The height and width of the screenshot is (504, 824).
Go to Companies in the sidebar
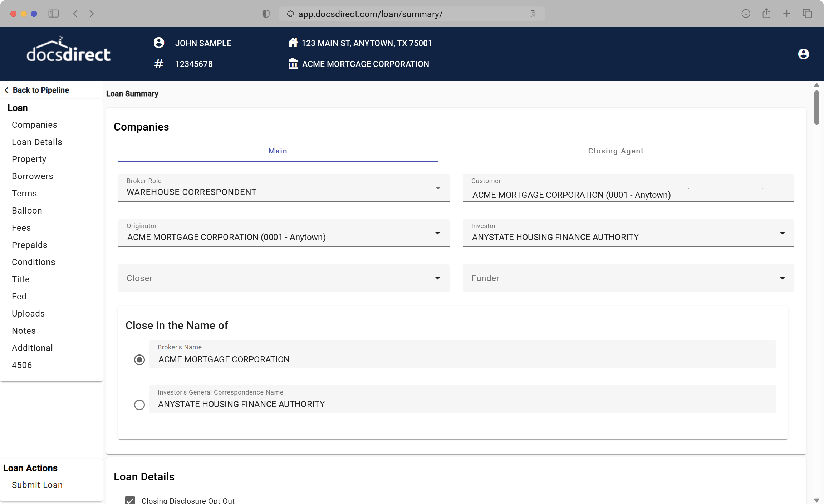point(35,125)
